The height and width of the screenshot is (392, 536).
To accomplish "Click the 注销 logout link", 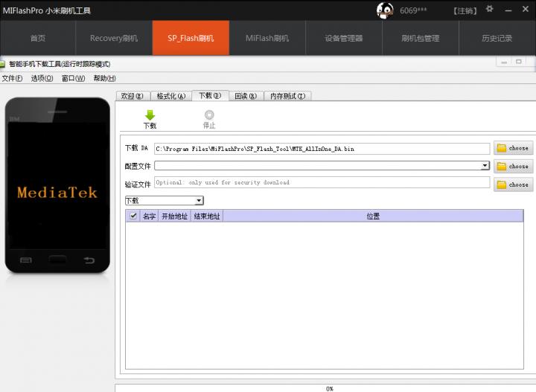I will (465, 11).
